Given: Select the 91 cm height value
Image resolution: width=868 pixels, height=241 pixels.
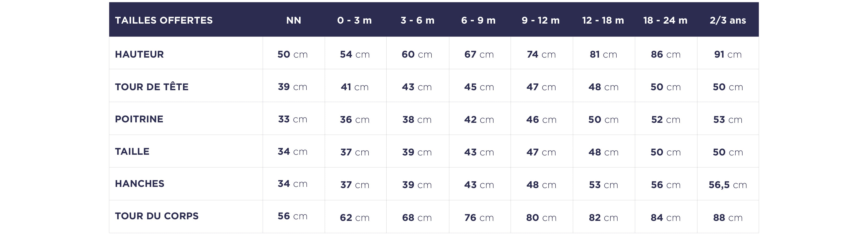Looking at the screenshot, I should pyautogui.click(x=727, y=54).
